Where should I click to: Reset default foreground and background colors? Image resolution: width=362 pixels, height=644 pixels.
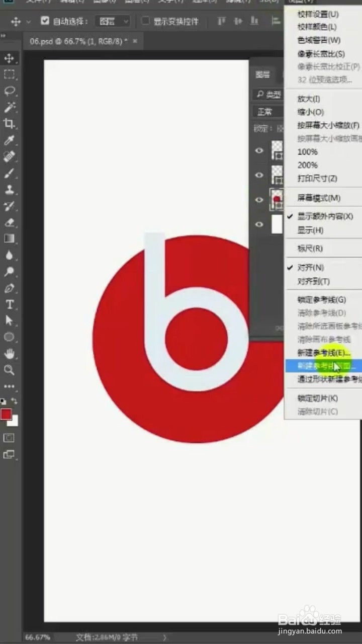pyautogui.click(x=3, y=401)
